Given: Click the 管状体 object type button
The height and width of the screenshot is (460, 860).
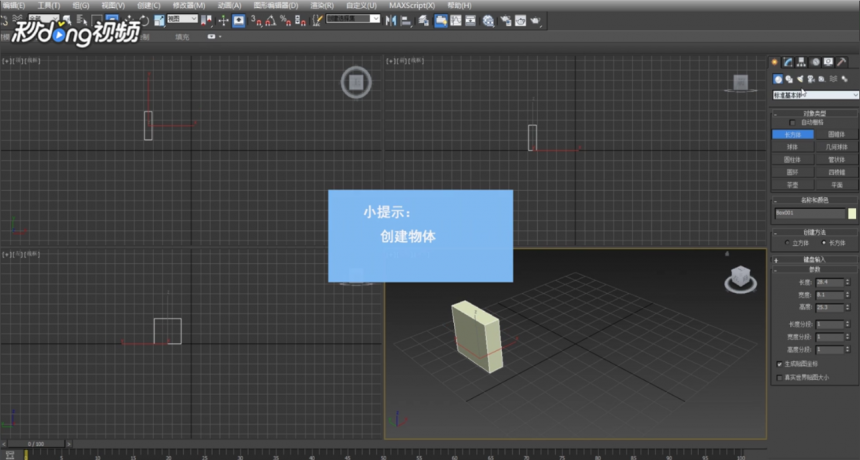Looking at the screenshot, I should [836, 160].
